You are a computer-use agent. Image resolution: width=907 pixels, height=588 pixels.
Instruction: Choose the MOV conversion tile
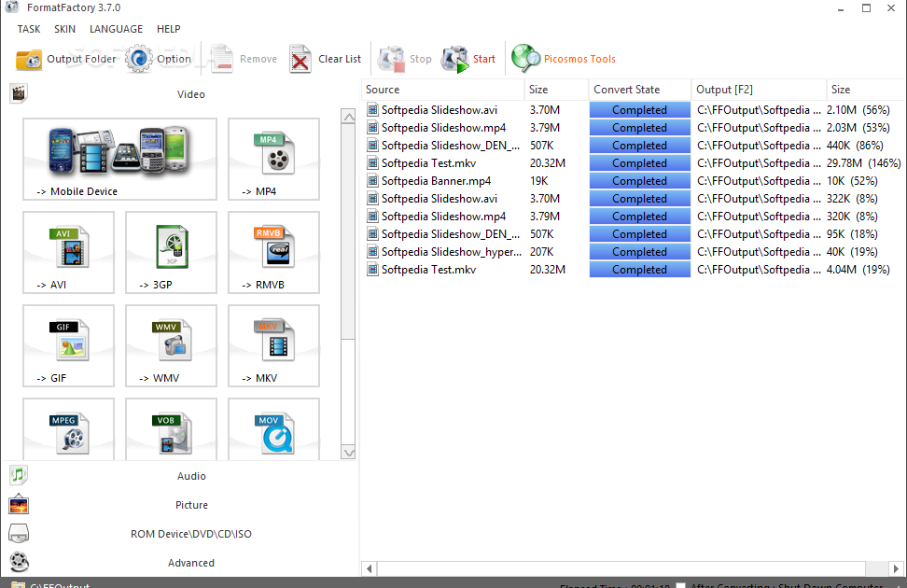[x=273, y=429]
